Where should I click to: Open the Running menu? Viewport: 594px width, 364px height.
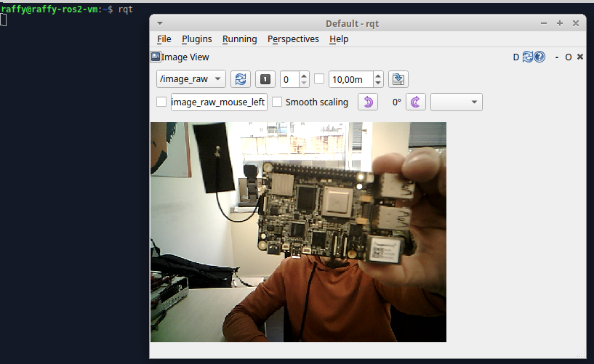(x=239, y=39)
